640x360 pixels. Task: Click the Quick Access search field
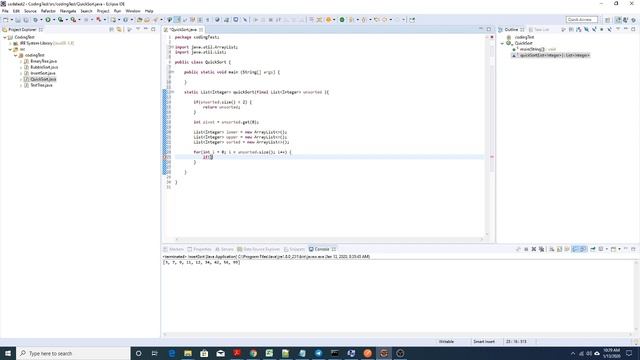[582, 20]
